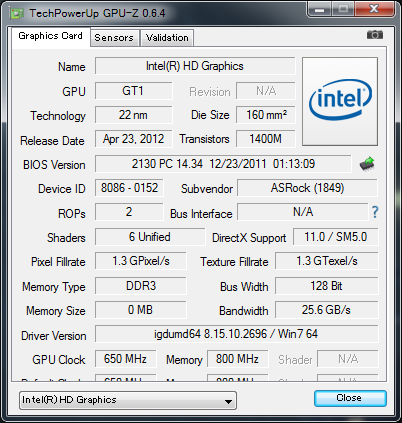The height and width of the screenshot is (423, 402).
Task: Open the Intel(R) HD Graphics GPU dropdown
Action: (128, 400)
